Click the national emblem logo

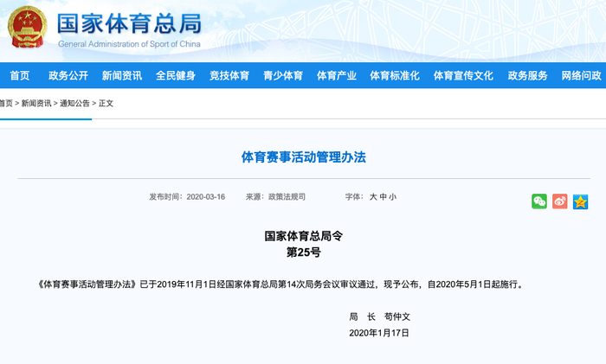[27, 27]
